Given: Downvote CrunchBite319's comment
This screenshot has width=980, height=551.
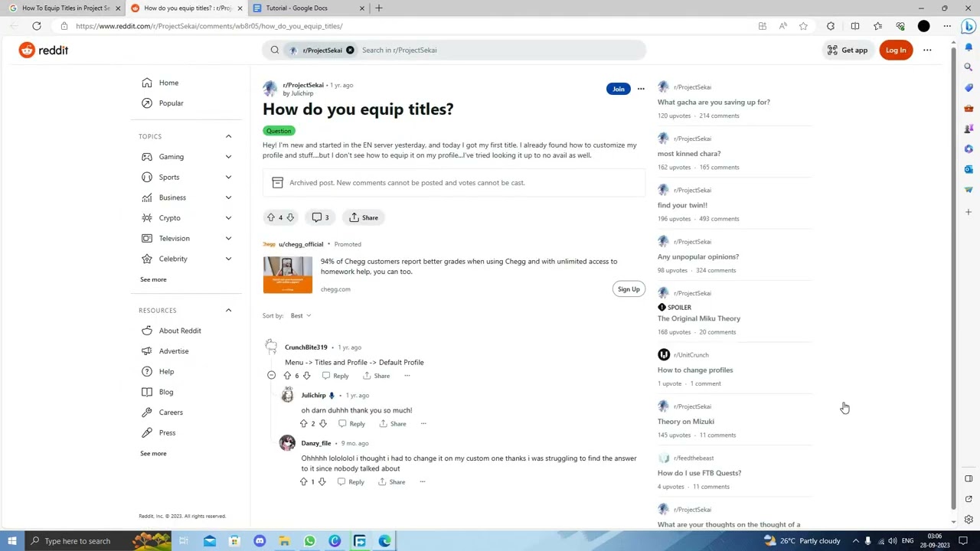Looking at the screenshot, I should 306,376.
